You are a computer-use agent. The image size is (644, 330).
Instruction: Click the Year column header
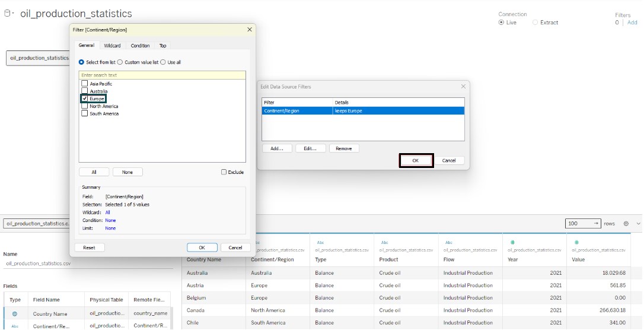(x=513, y=260)
